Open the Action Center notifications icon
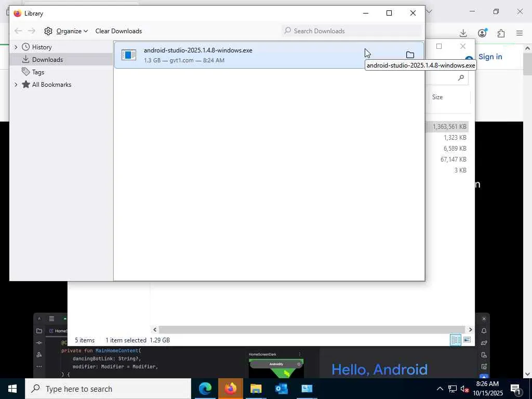Screen dimensions: 532x399 [x=516, y=389]
